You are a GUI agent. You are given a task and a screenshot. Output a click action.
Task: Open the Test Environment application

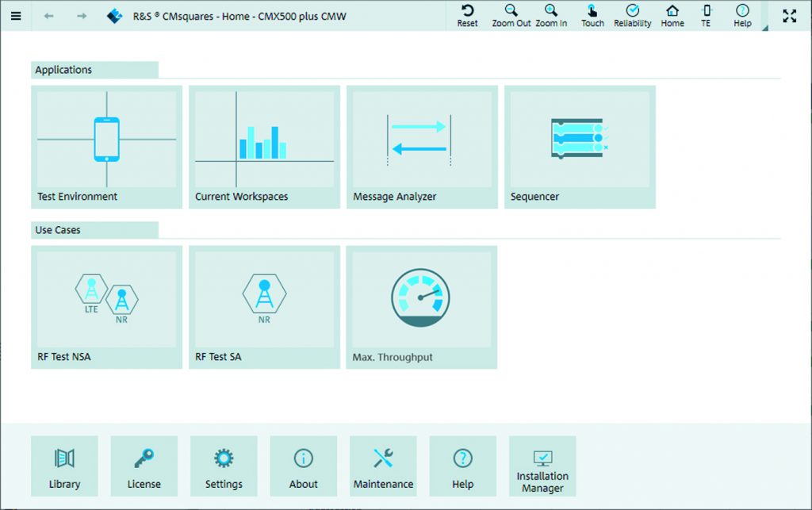[x=106, y=147]
